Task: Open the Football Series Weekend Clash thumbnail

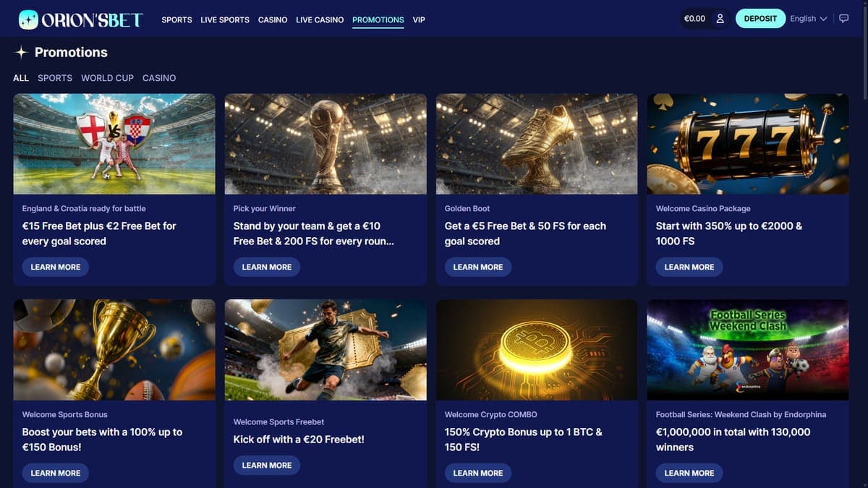Action: point(748,350)
